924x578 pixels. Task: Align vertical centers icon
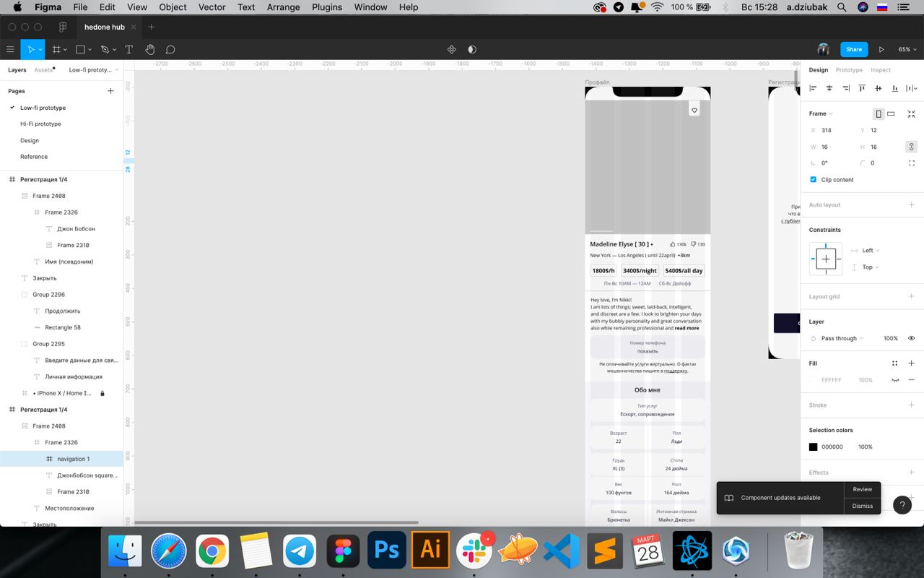(879, 88)
